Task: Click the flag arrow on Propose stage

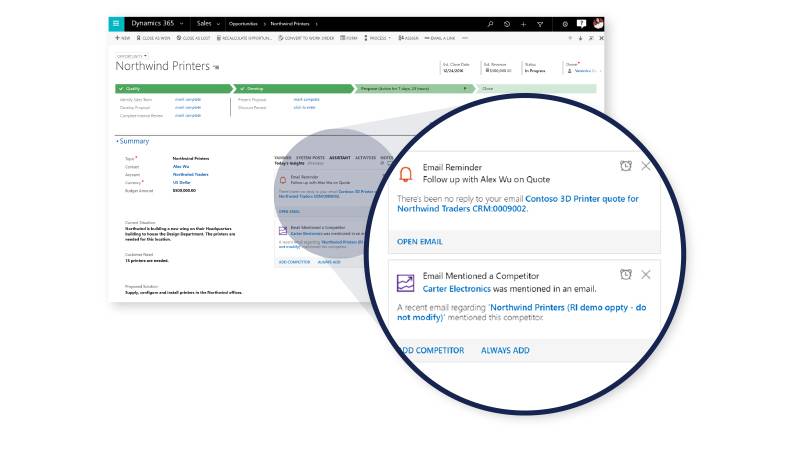Action: [465, 89]
